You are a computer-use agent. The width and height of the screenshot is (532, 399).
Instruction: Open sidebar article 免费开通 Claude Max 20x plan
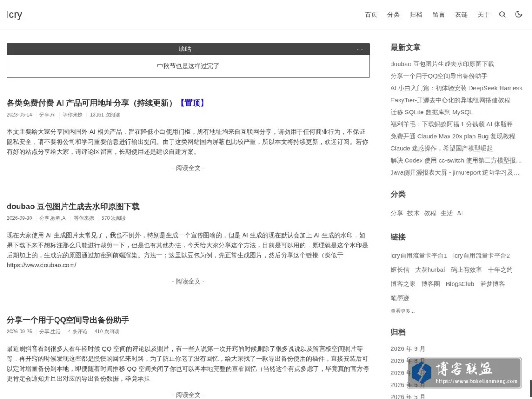453,136
